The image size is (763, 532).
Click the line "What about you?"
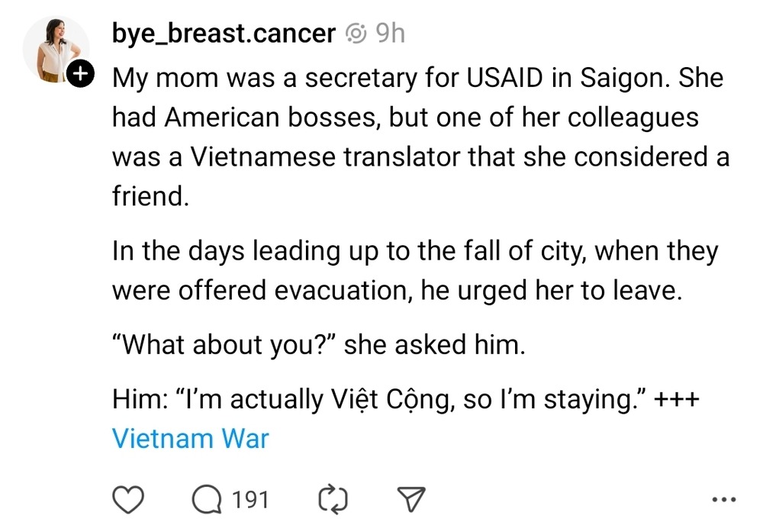[319, 344]
